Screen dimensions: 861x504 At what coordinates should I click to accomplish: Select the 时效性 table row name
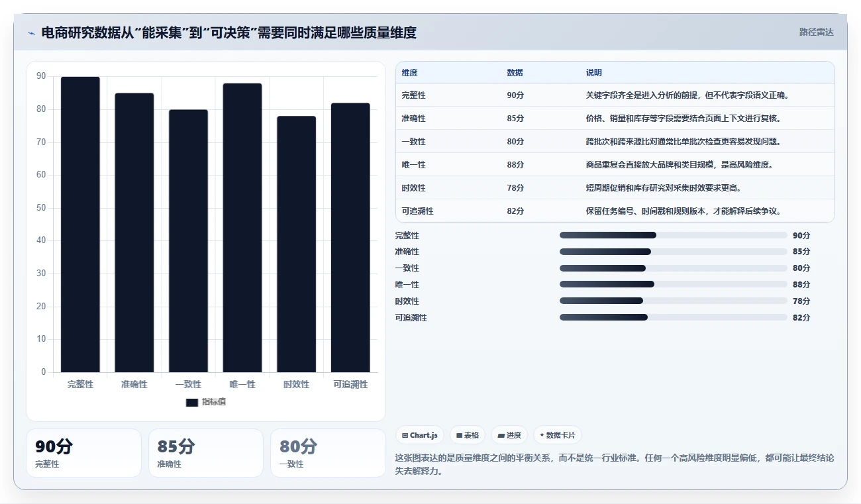(413, 188)
